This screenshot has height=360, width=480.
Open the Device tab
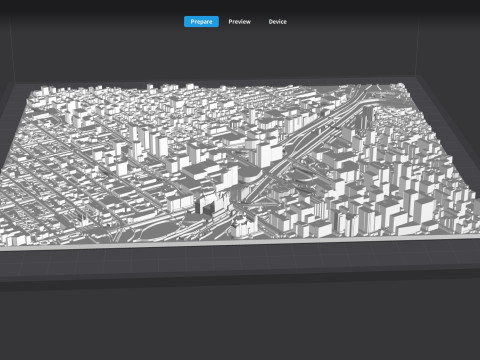point(277,22)
